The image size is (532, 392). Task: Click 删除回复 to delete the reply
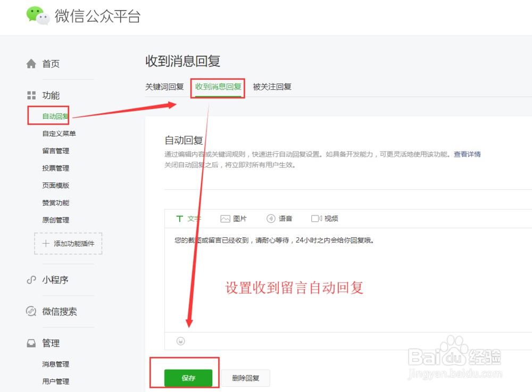[x=245, y=378]
